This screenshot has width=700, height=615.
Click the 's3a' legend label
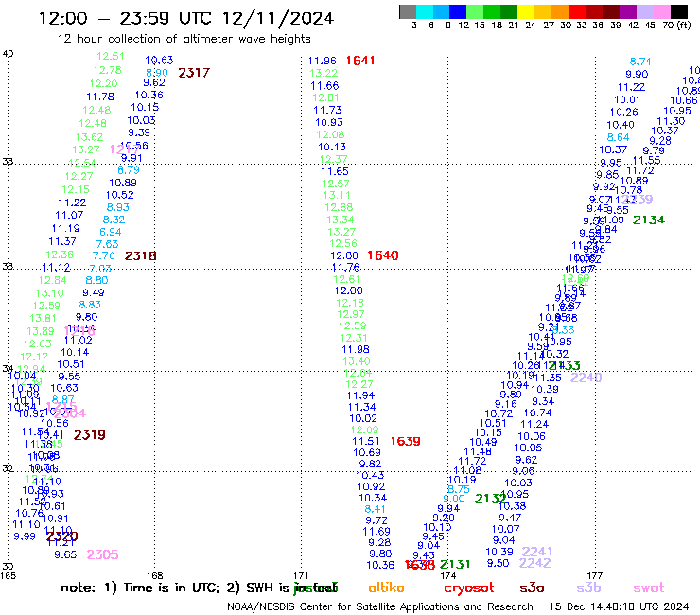pyautogui.click(x=532, y=588)
